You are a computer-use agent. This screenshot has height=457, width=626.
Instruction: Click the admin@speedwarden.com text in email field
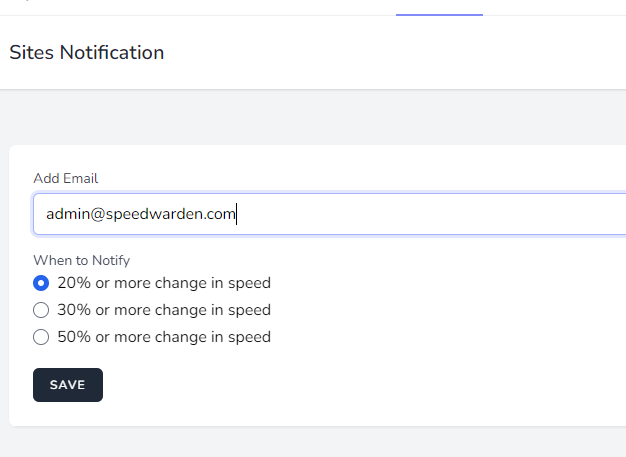pos(140,214)
